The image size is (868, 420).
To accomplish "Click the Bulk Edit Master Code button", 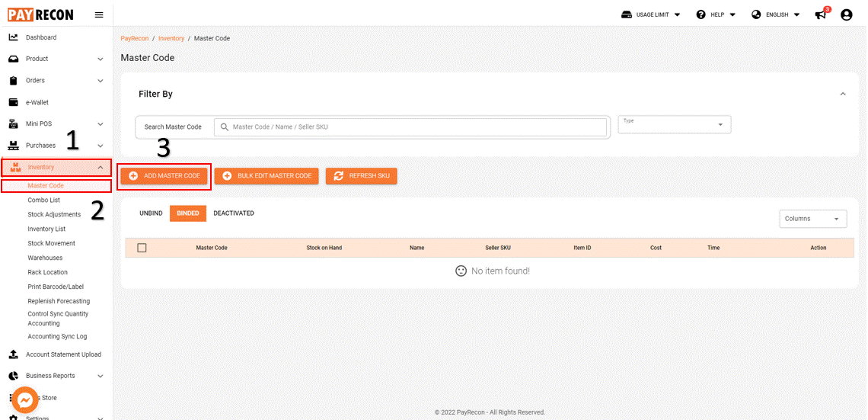I will coord(266,176).
